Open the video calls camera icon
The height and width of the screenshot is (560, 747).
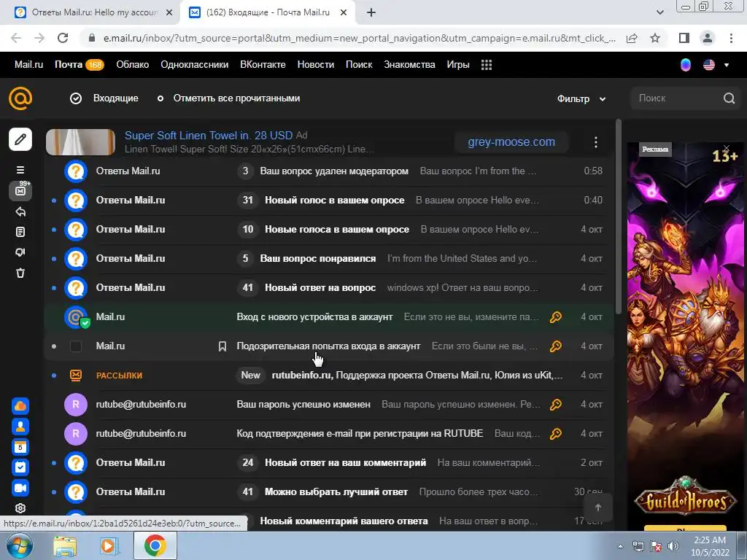[20, 488]
